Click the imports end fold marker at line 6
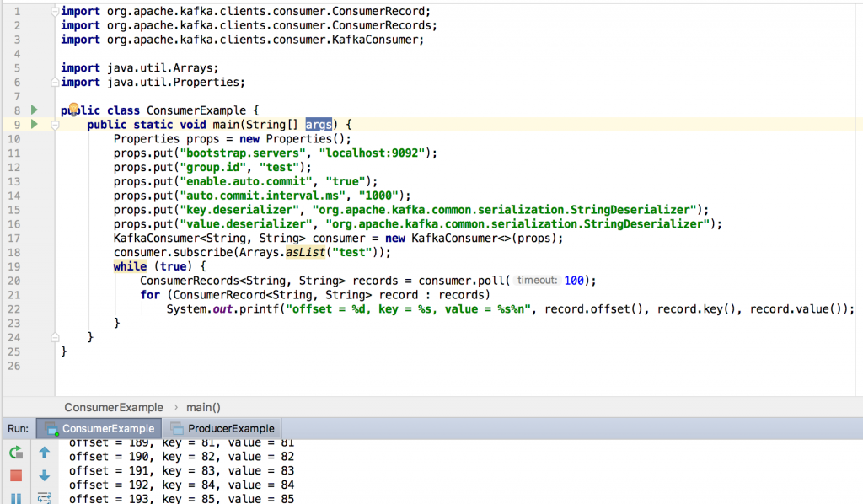The height and width of the screenshot is (504, 863). point(55,82)
